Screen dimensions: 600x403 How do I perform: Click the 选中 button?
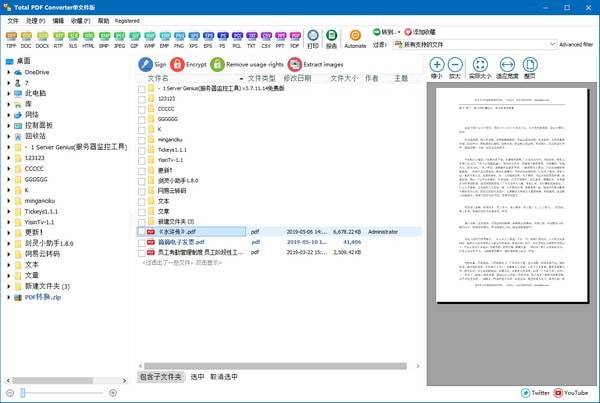coord(197,377)
